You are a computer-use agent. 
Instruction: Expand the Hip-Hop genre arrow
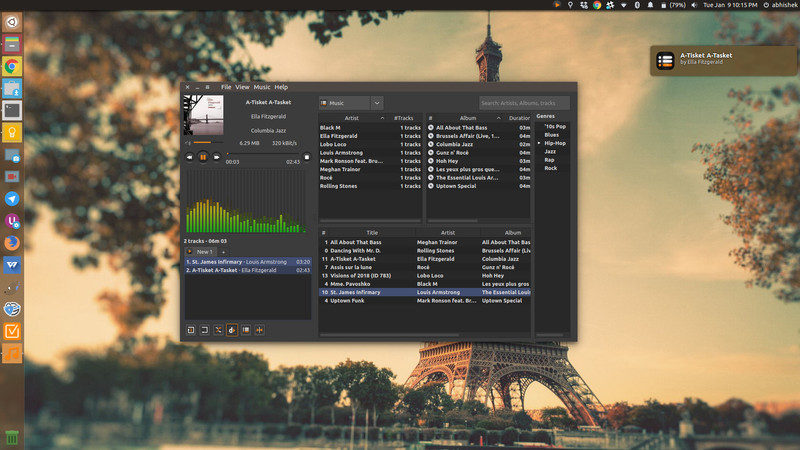pos(539,143)
